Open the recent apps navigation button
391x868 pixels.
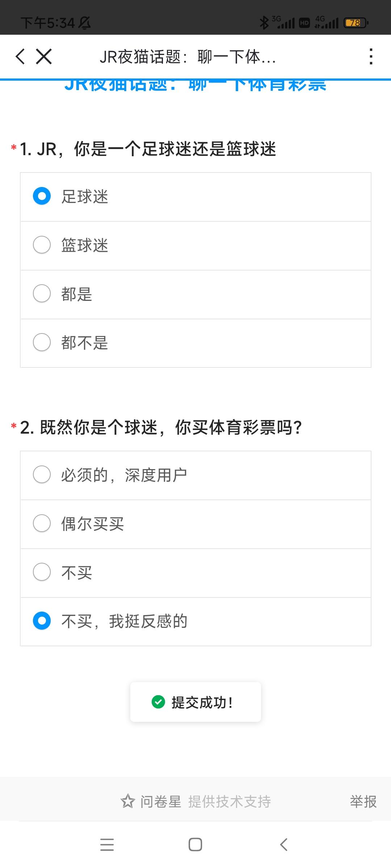click(x=107, y=844)
